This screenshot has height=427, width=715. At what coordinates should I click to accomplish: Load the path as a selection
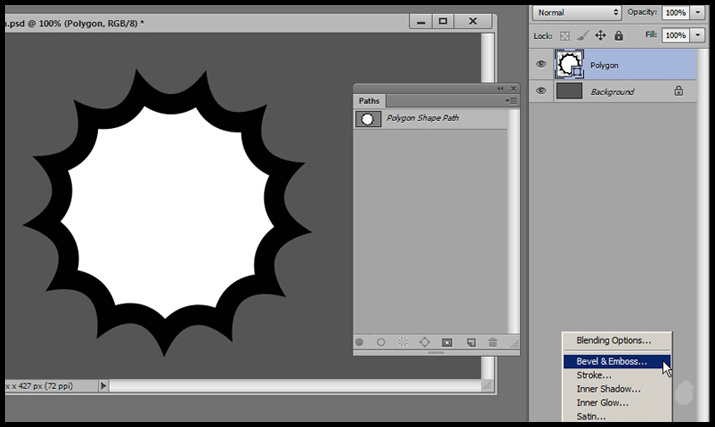[403, 342]
